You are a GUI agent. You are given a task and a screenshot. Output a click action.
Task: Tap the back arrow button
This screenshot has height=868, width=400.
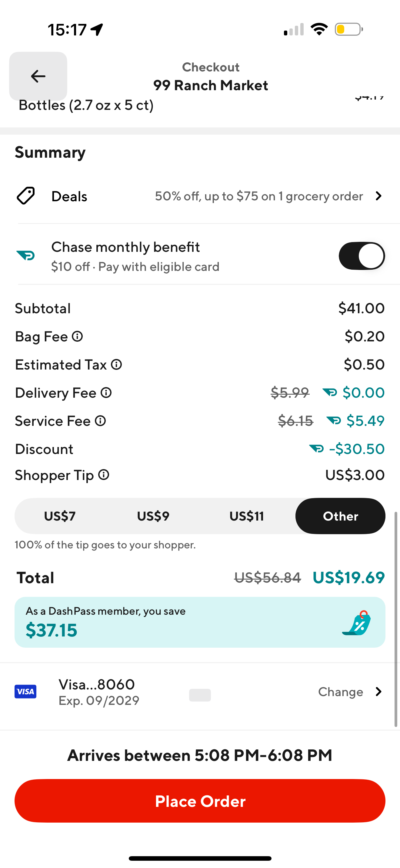click(x=38, y=76)
